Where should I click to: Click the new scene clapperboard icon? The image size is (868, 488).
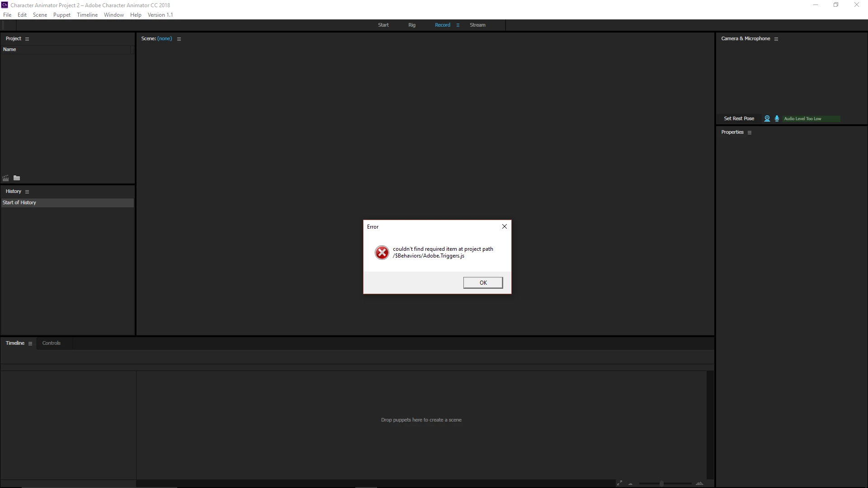click(x=6, y=178)
